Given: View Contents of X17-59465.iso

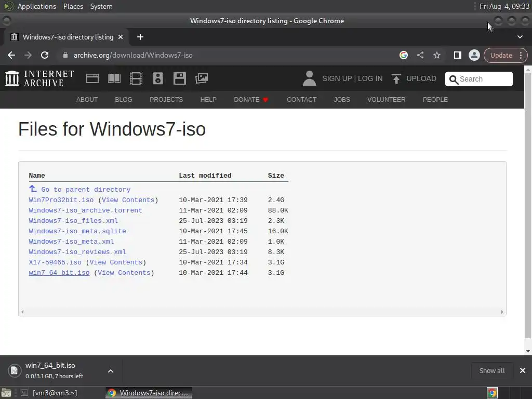Looking at the screenshot, I should point(116,262).
